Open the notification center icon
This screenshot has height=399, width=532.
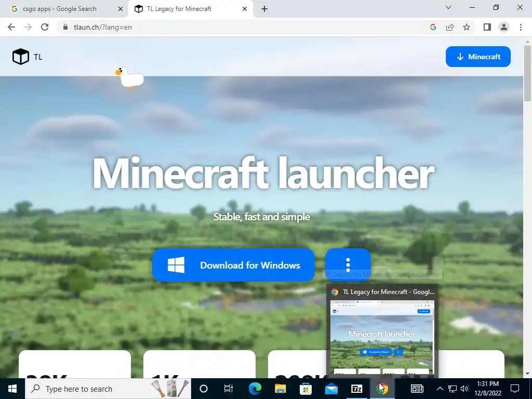(x=515, y=389)
